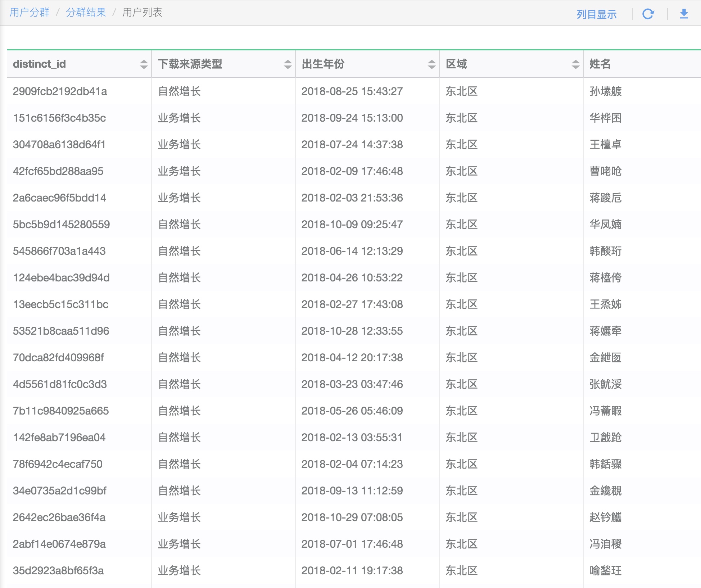Select user id 304708a6138d64f1
This screenshot has width=701, height=588.
point(59,145)
